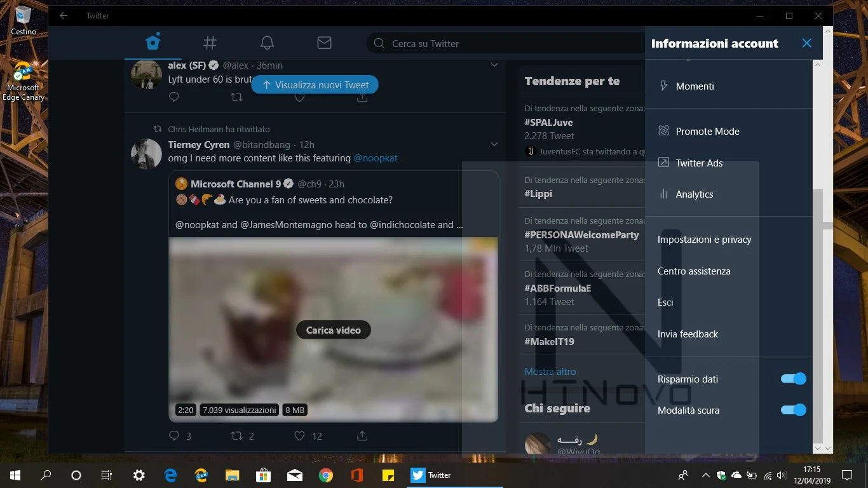Click the Twitter app back arrow

click(64, 15)
